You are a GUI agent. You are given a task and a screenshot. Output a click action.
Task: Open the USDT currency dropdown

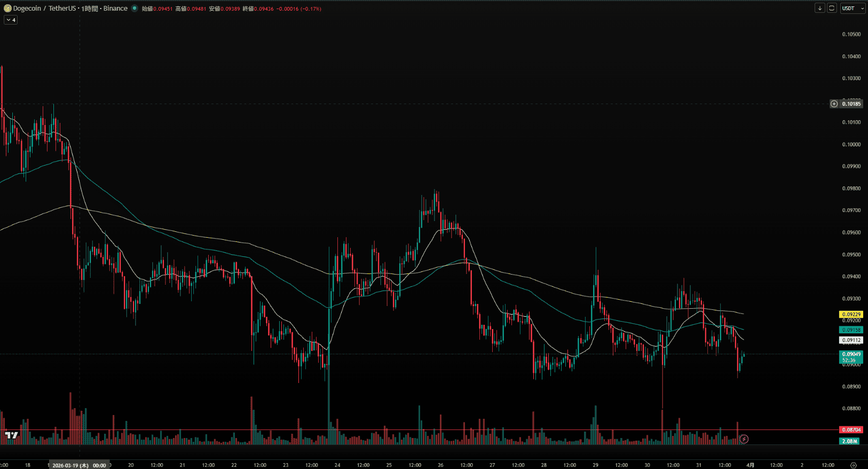853,8
